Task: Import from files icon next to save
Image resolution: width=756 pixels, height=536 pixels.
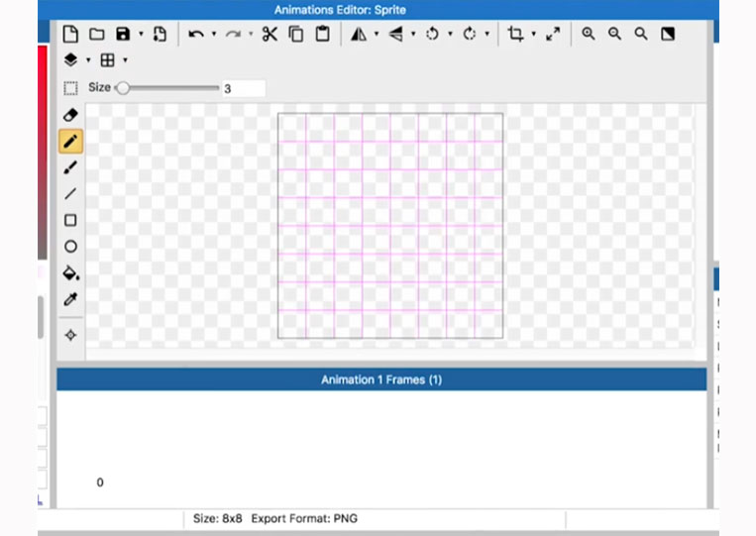Action: 160,35
